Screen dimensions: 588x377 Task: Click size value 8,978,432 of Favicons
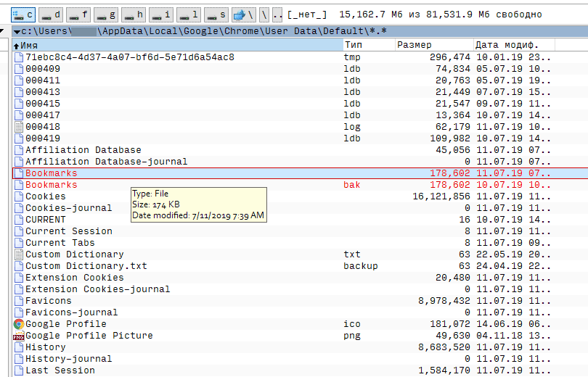(444, 301)
